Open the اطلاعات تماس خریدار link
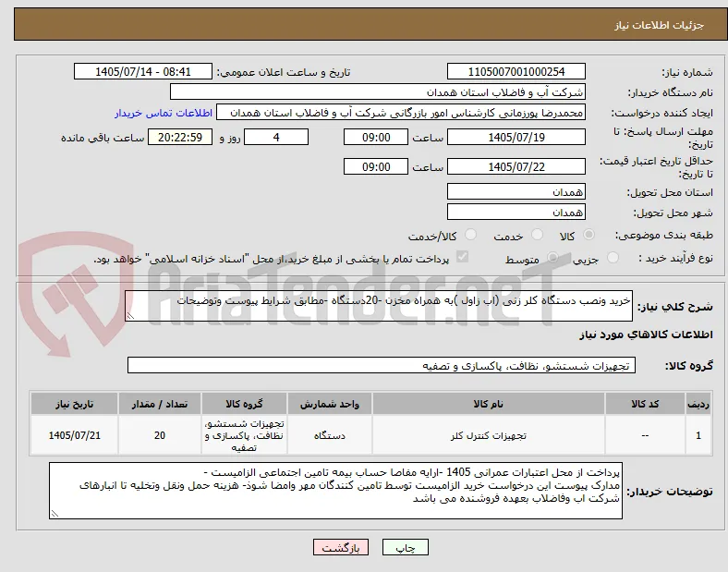Viewport: 728px width, 572px height. (164, 113)
